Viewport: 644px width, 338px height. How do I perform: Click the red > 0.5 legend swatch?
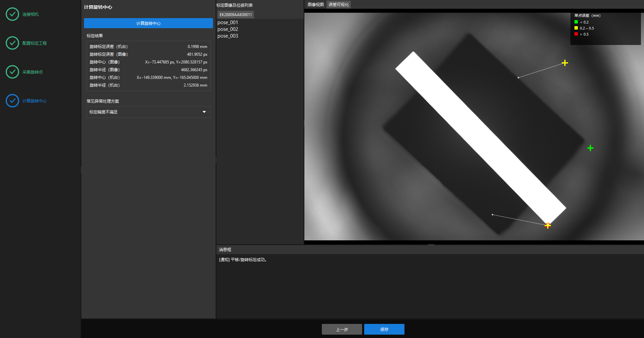tap(576, 34)
